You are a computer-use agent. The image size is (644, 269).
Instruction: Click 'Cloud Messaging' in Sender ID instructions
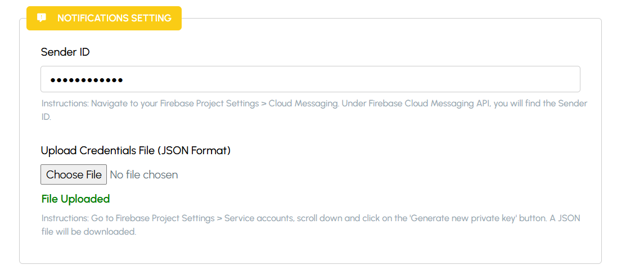(303, 104)
